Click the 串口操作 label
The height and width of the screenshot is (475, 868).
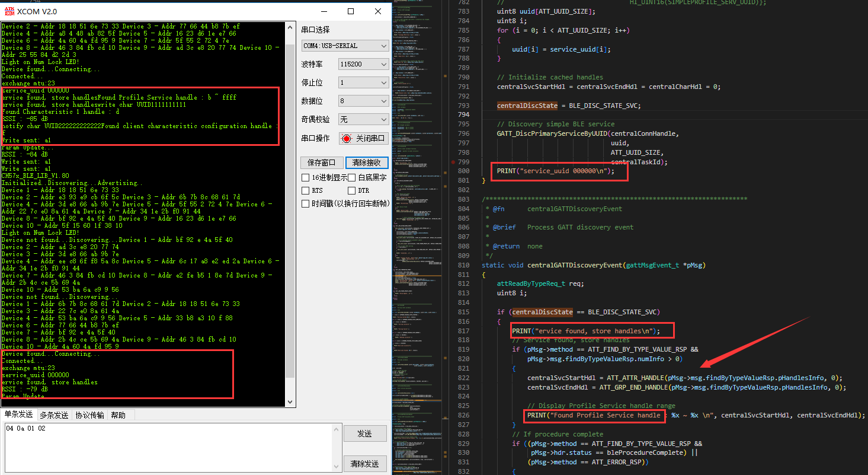coord(315,138)
